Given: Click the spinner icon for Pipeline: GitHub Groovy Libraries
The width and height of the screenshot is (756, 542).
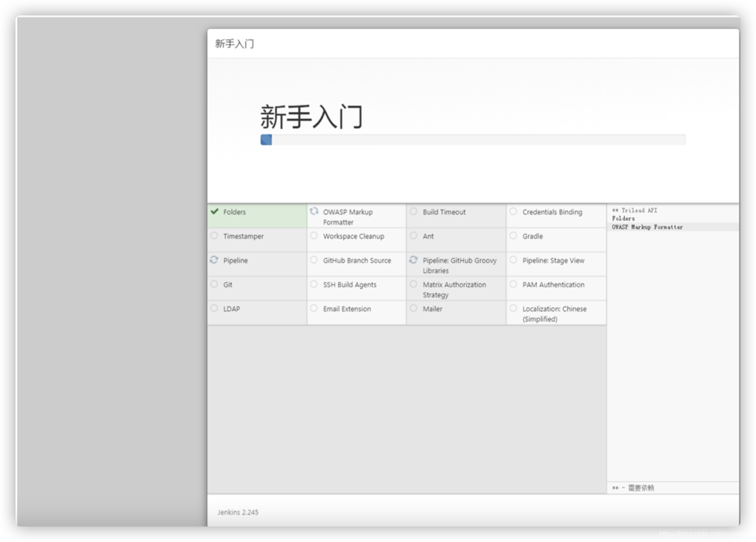Looking at the screenshot, I should click(414, 260).
